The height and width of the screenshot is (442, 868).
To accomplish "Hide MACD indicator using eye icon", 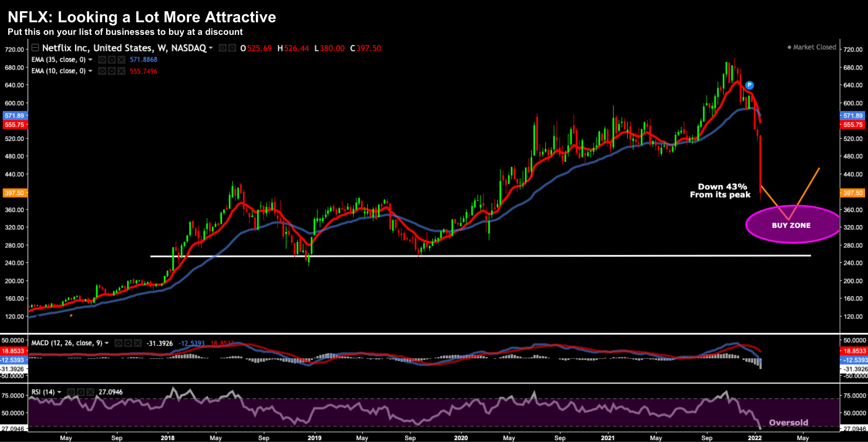I will click(119, 343).
